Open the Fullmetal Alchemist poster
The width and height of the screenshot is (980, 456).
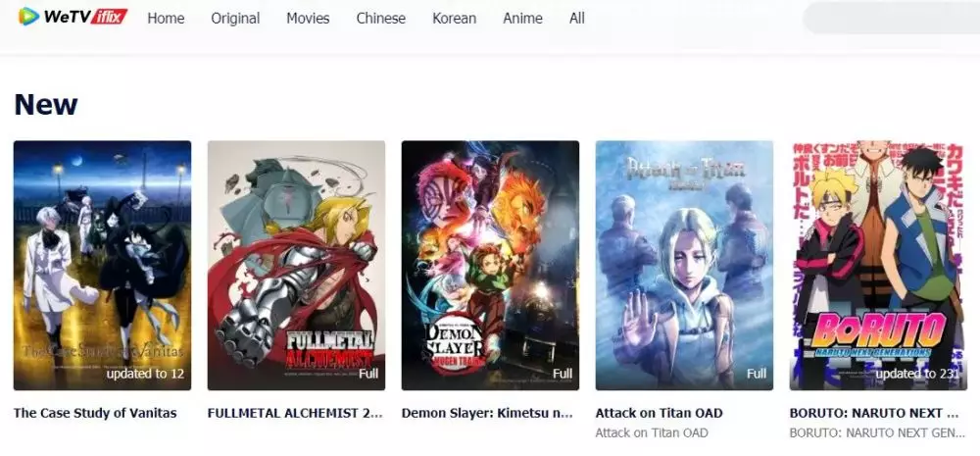point(296,265)
